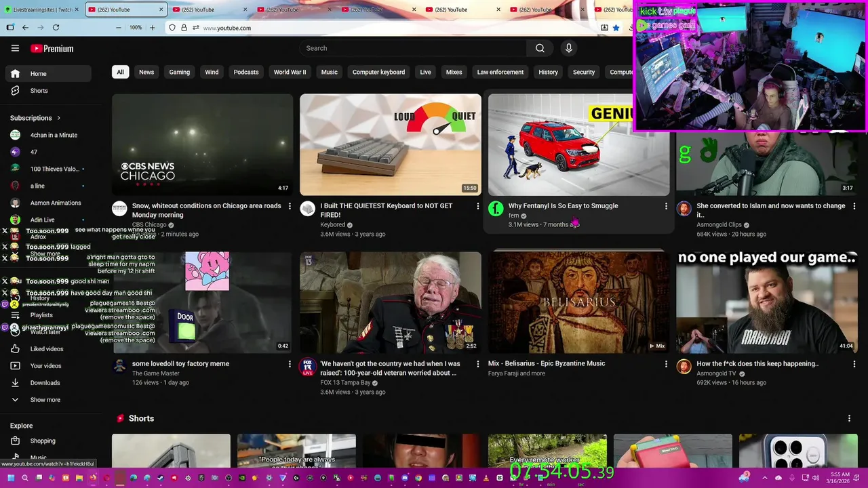Open Liked videos in sidebar

pyautogui.click(x=47, y=349)
